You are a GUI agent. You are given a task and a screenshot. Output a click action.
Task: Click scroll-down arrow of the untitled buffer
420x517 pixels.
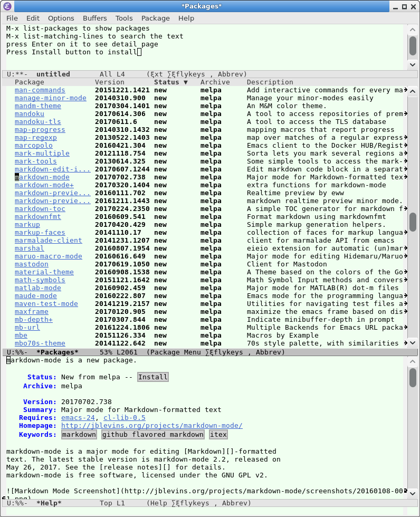(x=413, y=64)
